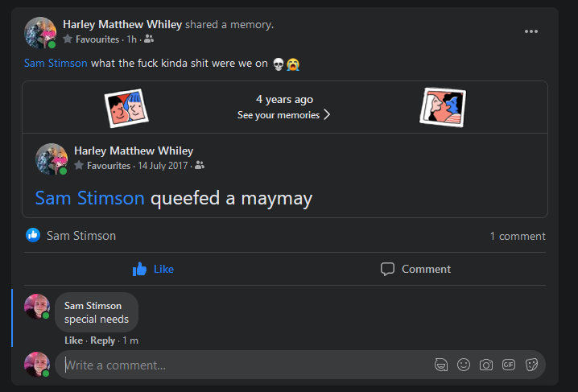The width and height of the screenshot is (578, 392).
Task: Open the two-faces memory illustration thumbnail on left
Action: [126, 108]
